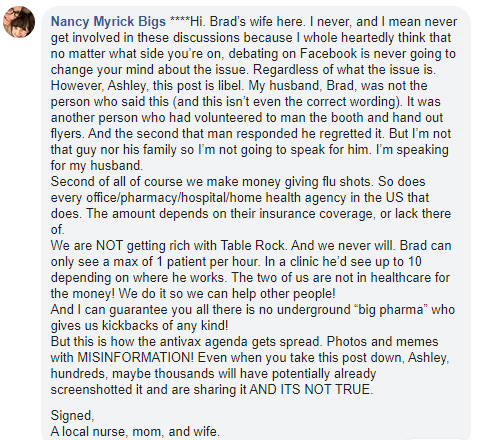504x440 pixels.
Task: Click the line 'for my husband.'
Action: (97, 166)
